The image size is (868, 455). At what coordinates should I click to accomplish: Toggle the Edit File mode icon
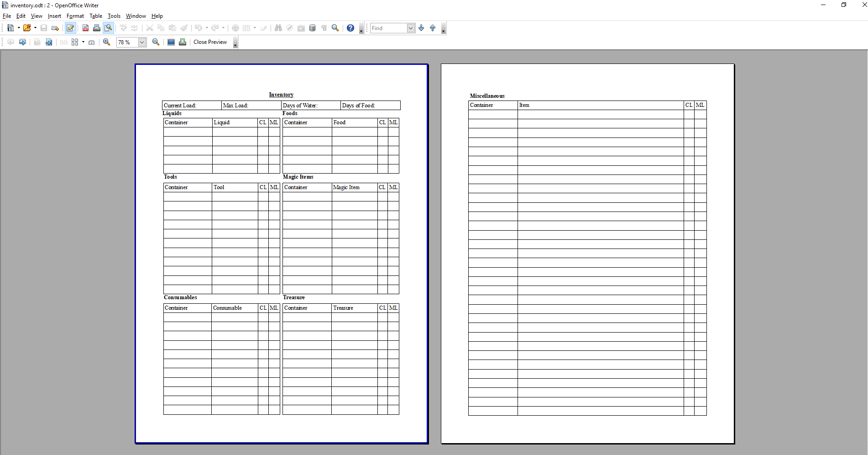70,28
